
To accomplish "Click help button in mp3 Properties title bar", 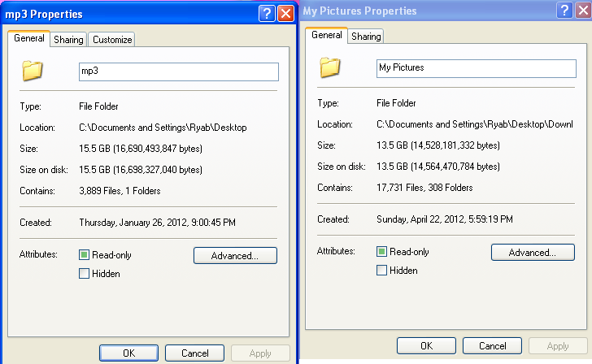I will (266, 14).
